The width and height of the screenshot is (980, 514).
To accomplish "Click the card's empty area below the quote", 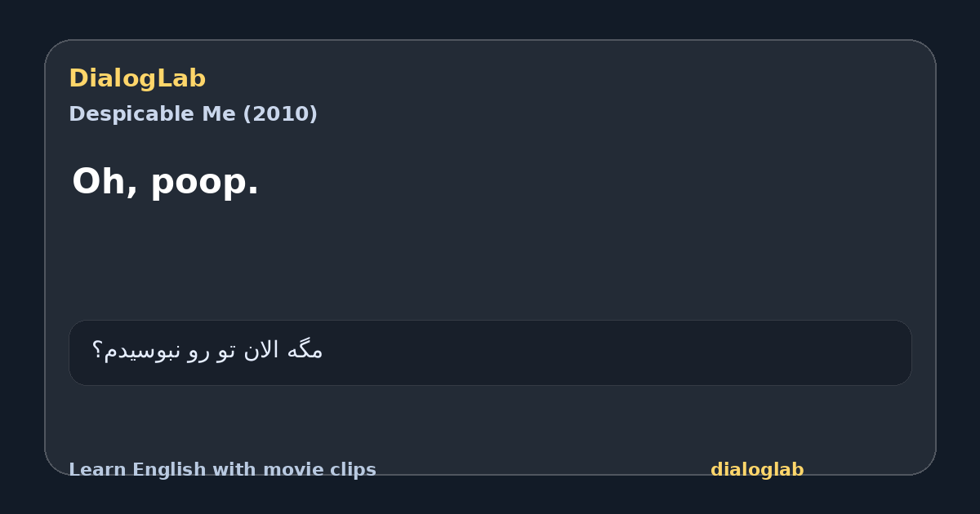I will coord(490,261).
